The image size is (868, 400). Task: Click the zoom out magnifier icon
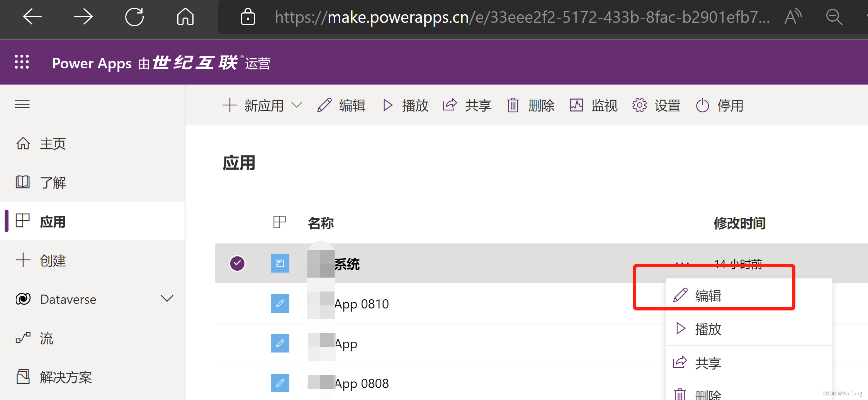pos(834,17)
